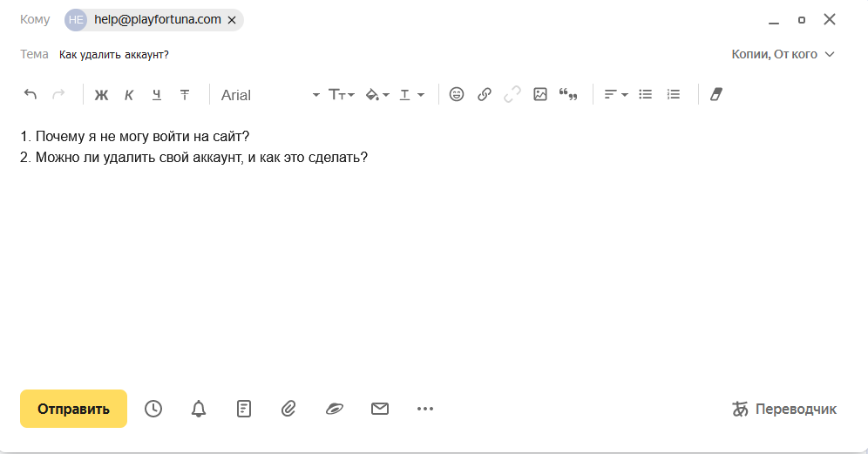Clear formatting with the eraser icon
Screen dimensions: 868x454
click(x=716, y=95)
